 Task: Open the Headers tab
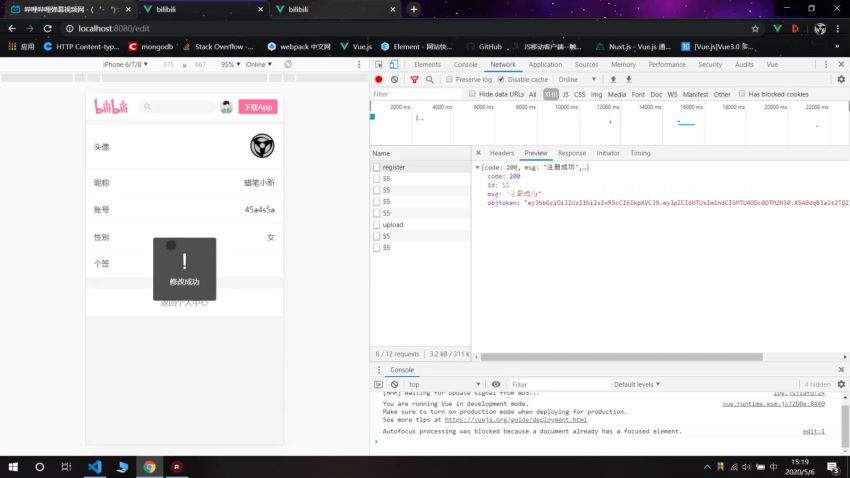pyautogui.click(x=501, y=153)
